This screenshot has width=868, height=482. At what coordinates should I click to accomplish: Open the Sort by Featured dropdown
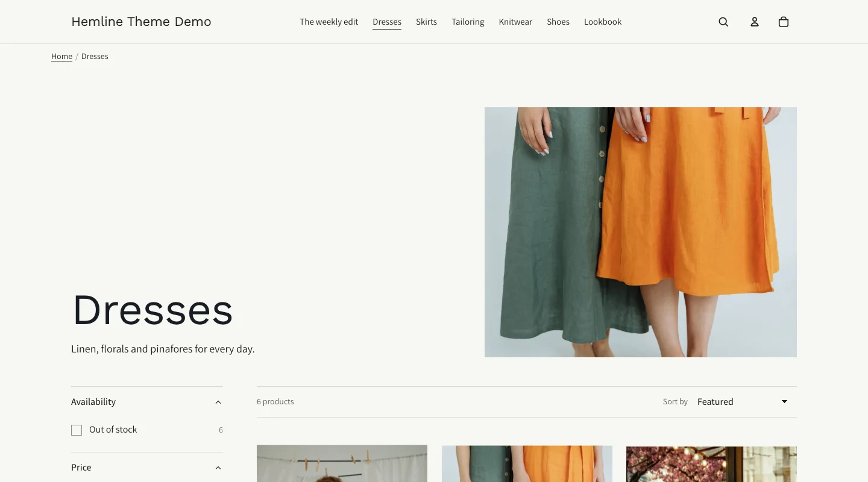(743, 402)
